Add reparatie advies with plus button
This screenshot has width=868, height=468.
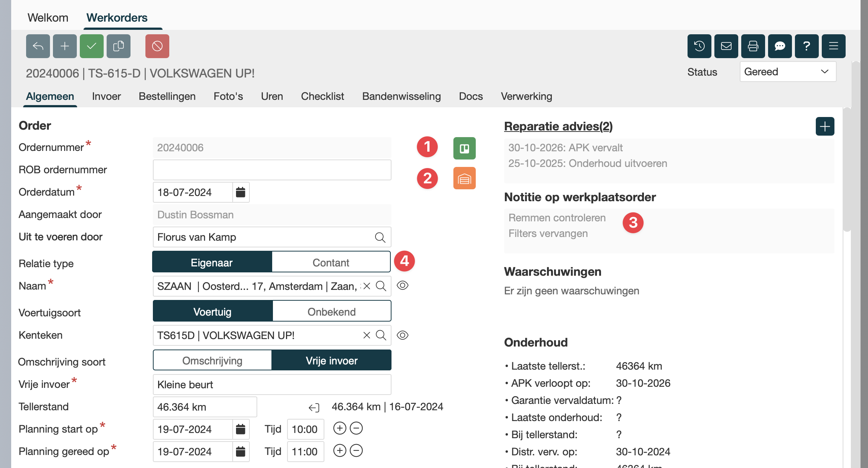[824, 127]
